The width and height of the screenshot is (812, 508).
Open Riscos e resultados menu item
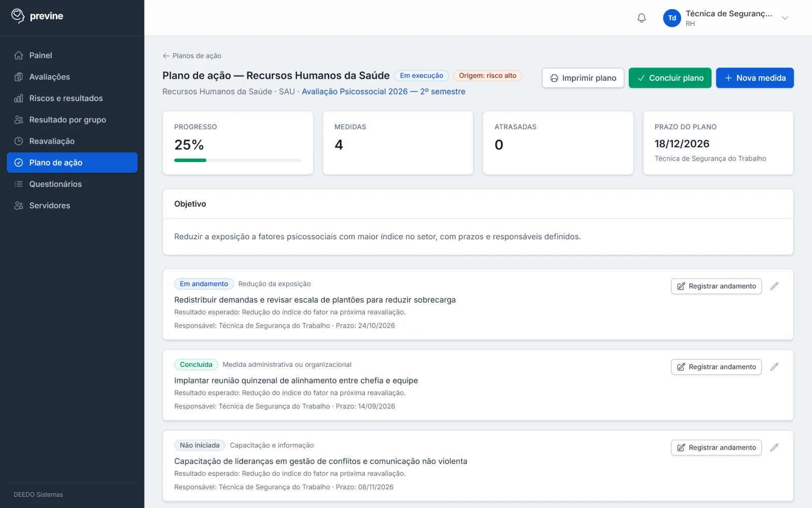[x=72, y=98]
